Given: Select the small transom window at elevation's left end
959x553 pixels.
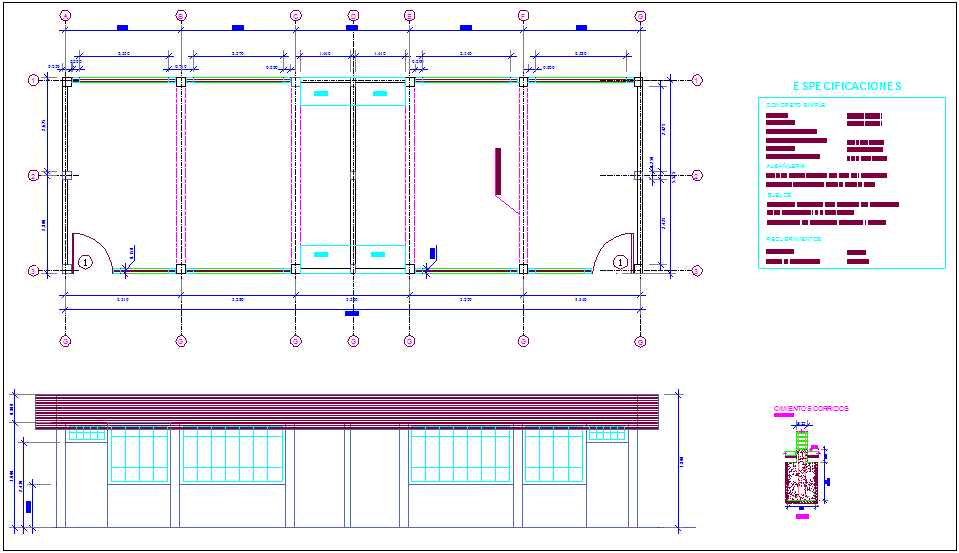Looking at the screenshot, I should 87,434.
